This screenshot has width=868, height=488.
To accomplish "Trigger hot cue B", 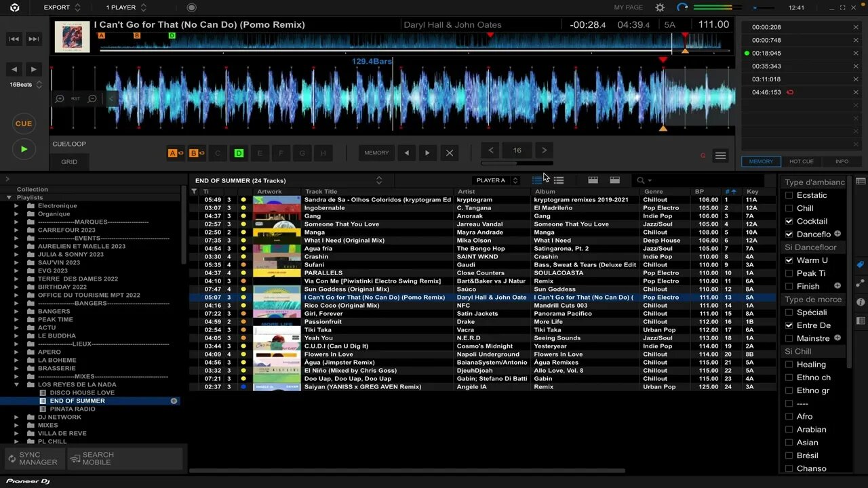I will [197, 153].
